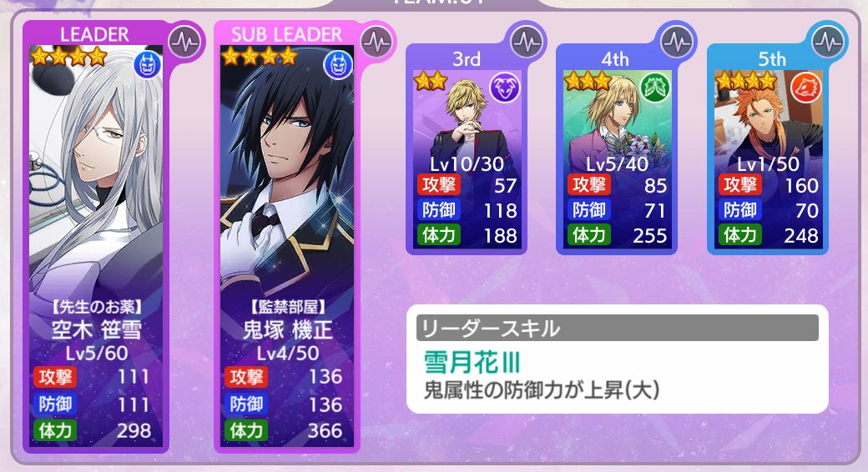This screenshot has height=472, width=868.
Task: Tap the pulse icon on SUB LEADER card
Action: click(x=376, y=43)
